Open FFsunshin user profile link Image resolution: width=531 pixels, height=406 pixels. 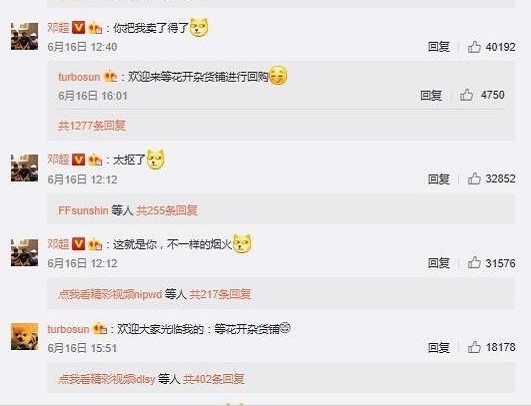coord(83,211)
